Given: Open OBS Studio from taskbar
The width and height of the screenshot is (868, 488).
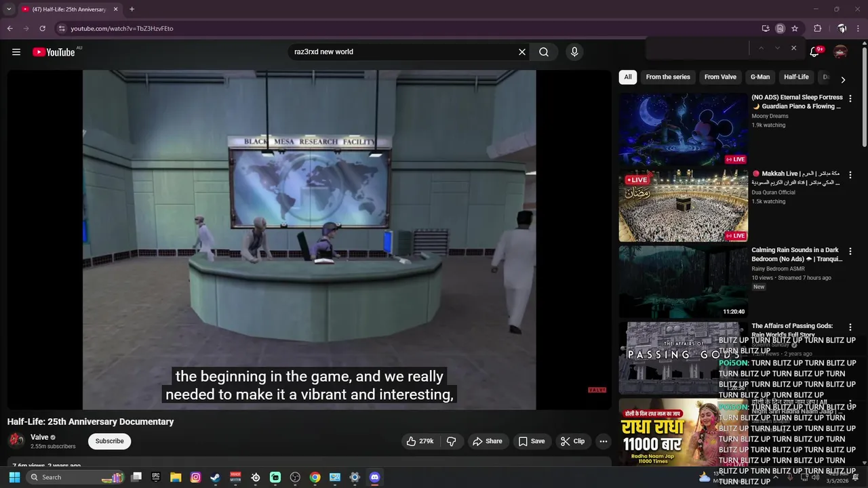Looking at the screenshot, I should [295, 477].
